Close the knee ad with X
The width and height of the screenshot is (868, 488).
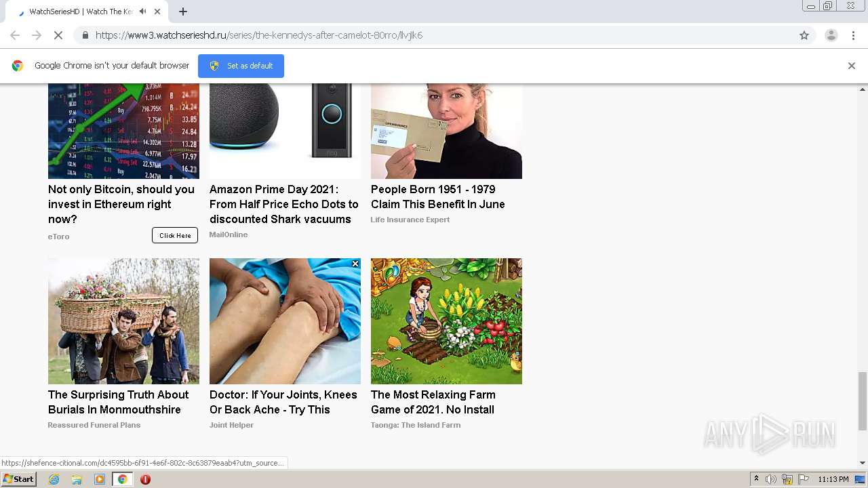(355, 264)
